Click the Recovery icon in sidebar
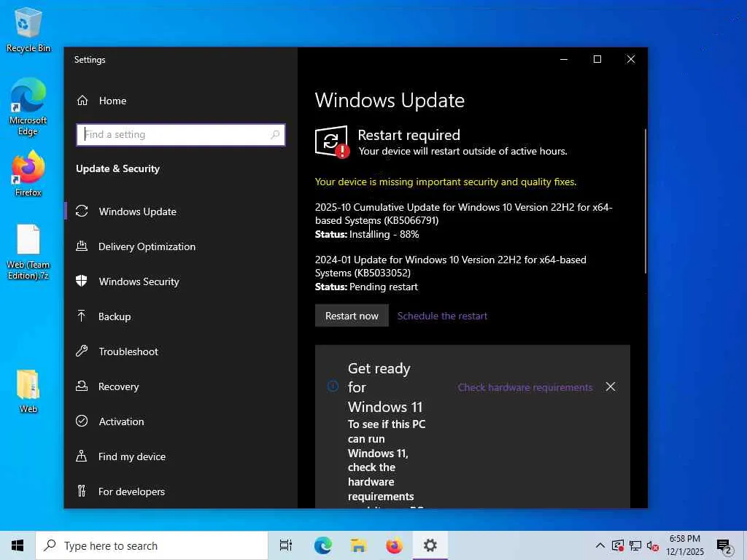Screen dimensions: 747x560 [82, 386]
